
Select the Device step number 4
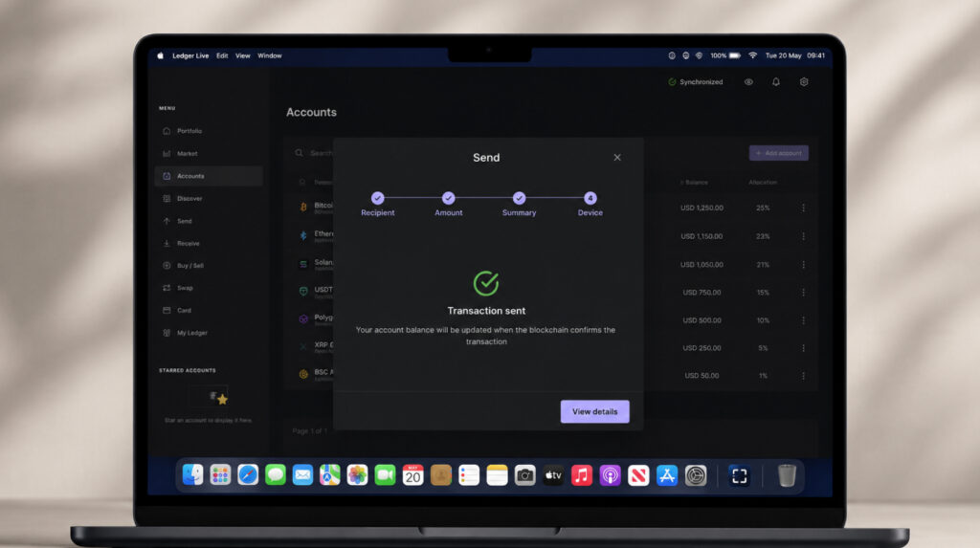590,198
